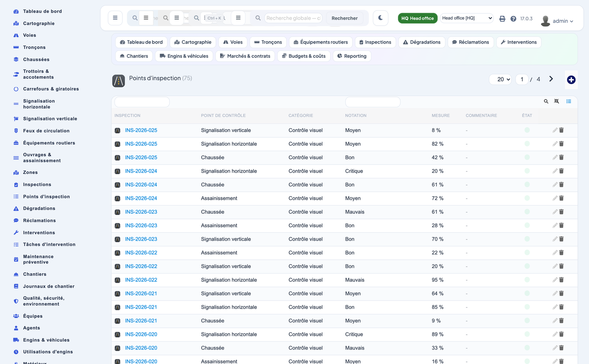Focus the global search input field
This screenshot has width=589, height=364.
tap(293, 18)
